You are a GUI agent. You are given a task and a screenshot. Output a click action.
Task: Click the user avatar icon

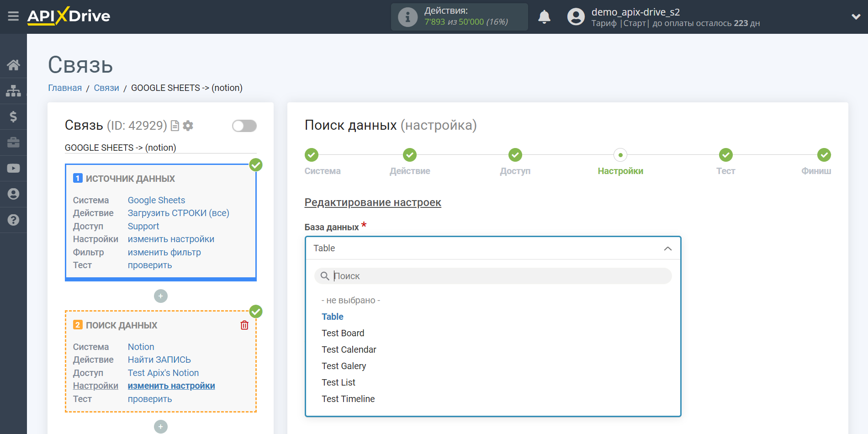point(576,17)
